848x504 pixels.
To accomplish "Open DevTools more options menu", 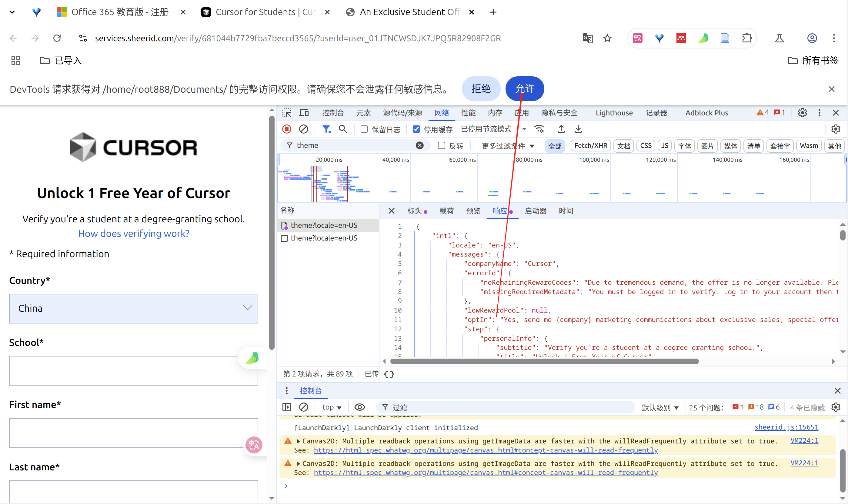I will (x=820, y=113).
